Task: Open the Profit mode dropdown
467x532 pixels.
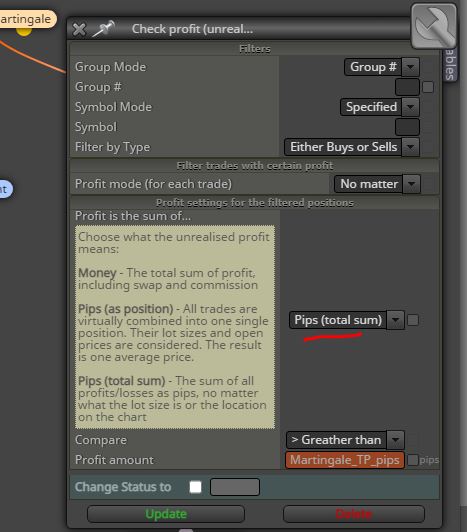Action: click(377, 184)
